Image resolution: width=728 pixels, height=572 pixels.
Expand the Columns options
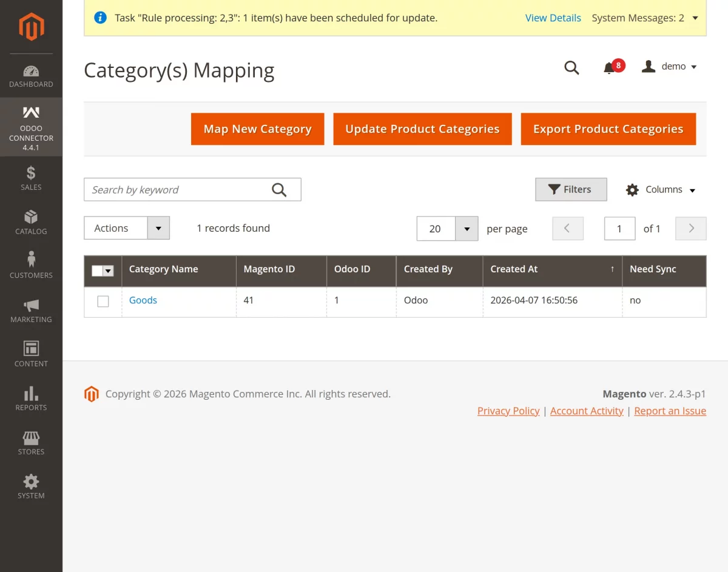pyautogui.click(x=661, y=190)
